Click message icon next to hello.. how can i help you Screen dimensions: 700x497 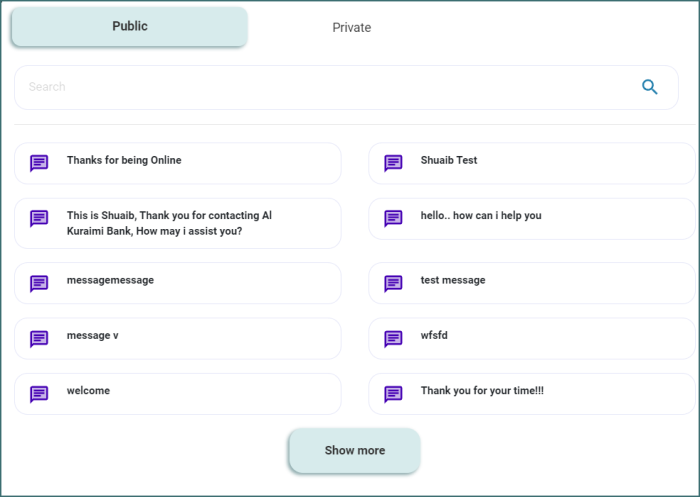coord(394,218)
